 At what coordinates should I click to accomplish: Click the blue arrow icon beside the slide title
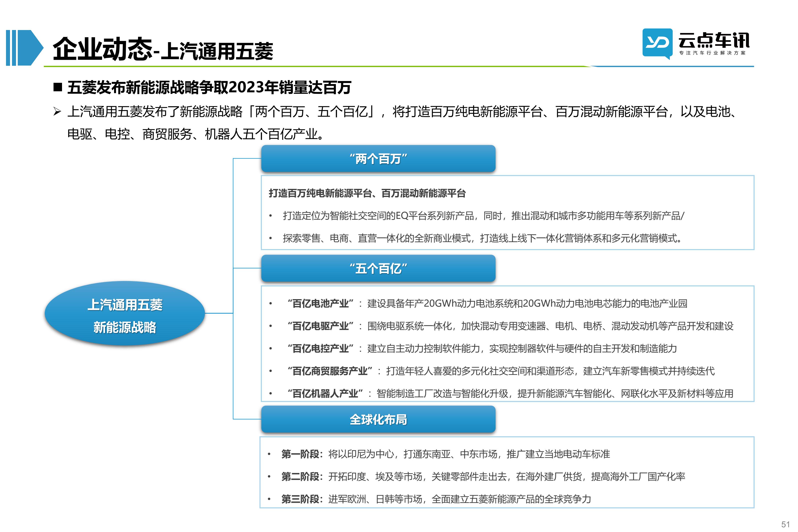pos(25,48)
